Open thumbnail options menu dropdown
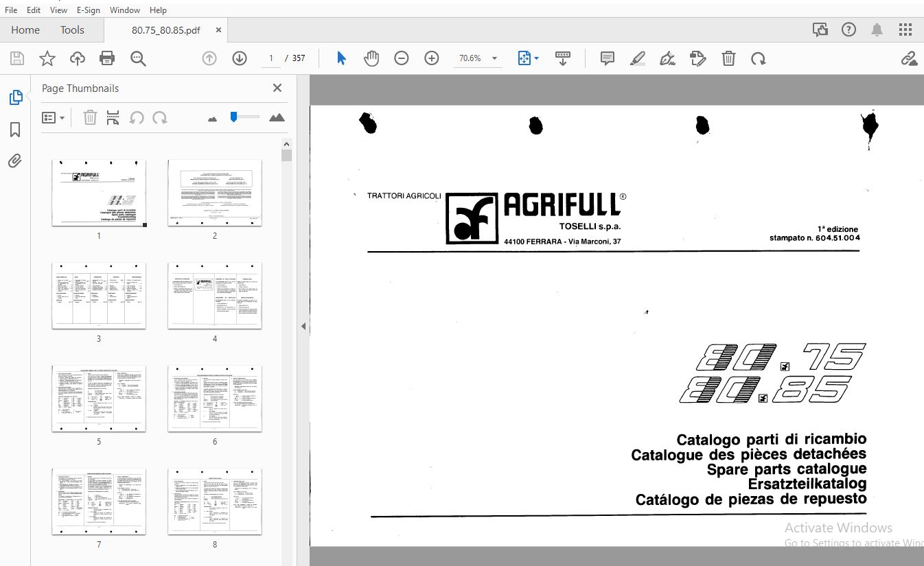 tap(54, 118)
